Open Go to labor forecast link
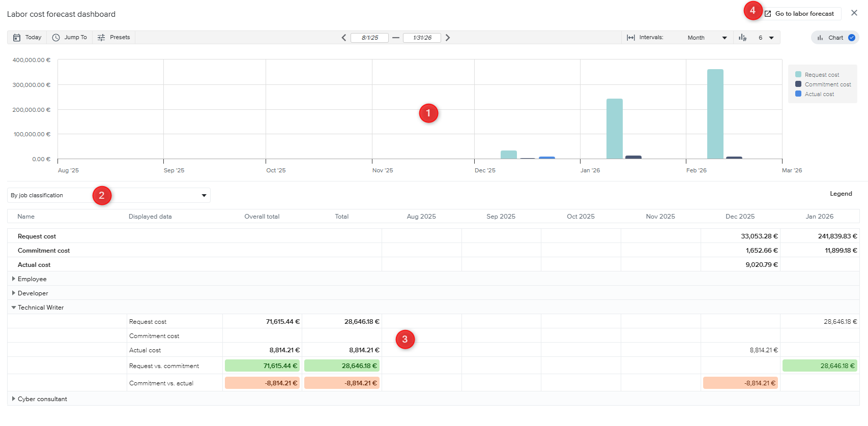The width and height of the screenshot is (868, 426). (x=799, y=14)
